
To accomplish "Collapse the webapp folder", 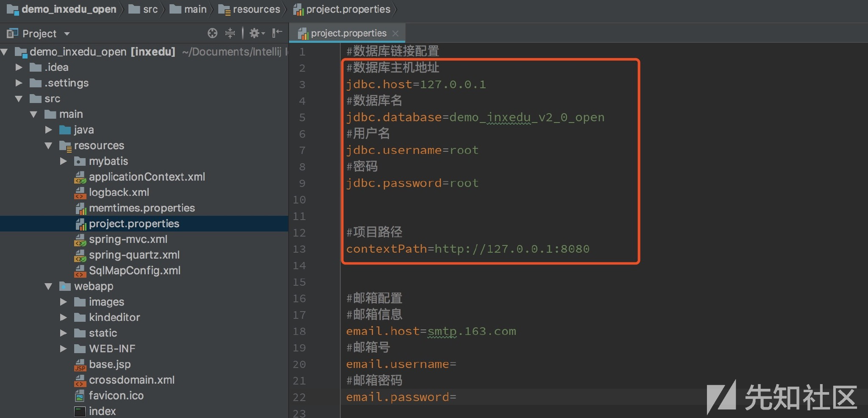I will pos(49,286).
